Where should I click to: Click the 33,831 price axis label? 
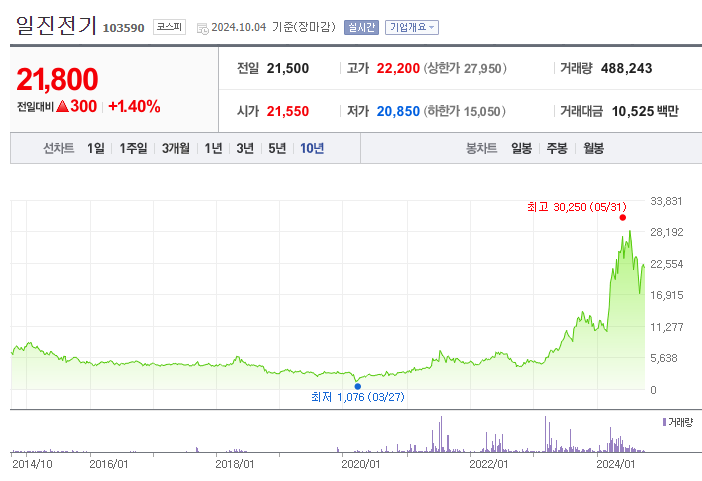pyautogui.click(x=666, y=201)
